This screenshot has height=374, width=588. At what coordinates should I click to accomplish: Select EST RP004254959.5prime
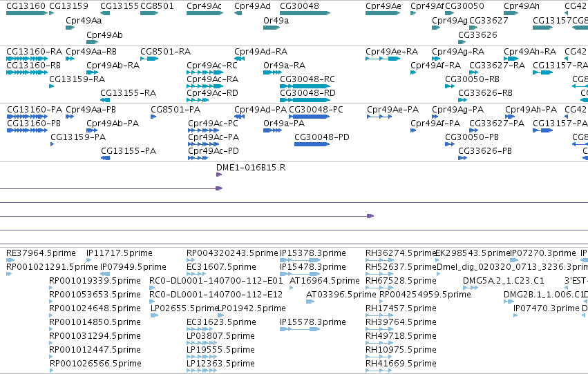click(425, 295)
